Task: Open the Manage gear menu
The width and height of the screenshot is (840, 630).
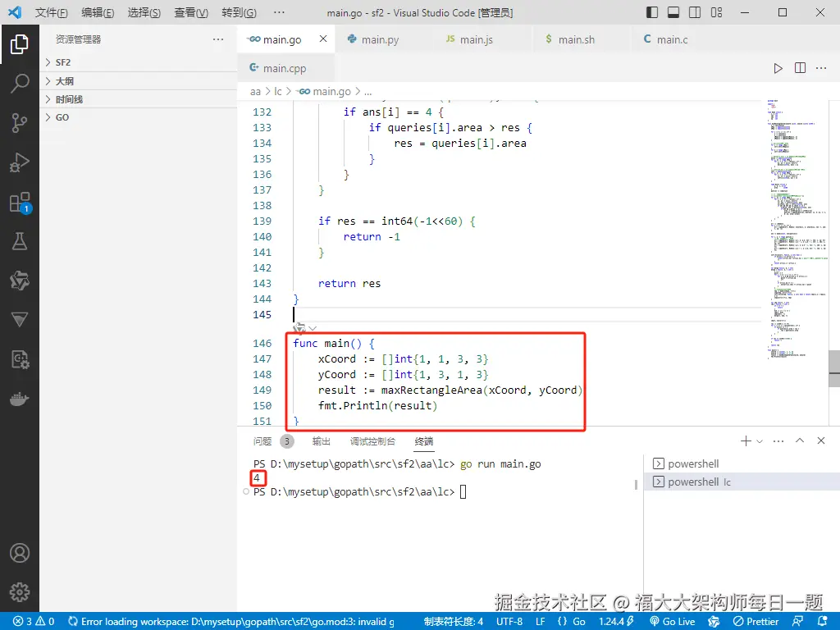Action: coord(20,592)
